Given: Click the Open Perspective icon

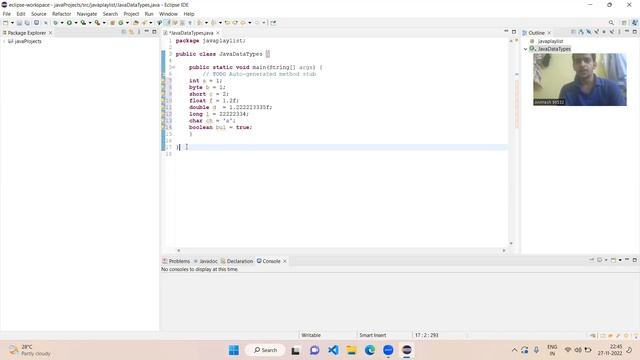Looking at the screenshot, I should pyautogui.click(x=624, y=23).
